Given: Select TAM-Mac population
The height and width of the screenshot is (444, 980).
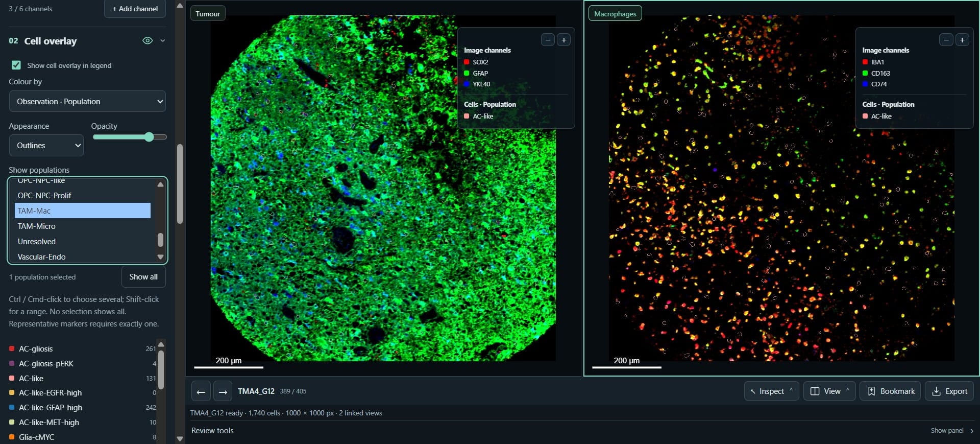Looking at the screenshot, I should [83, 211].
